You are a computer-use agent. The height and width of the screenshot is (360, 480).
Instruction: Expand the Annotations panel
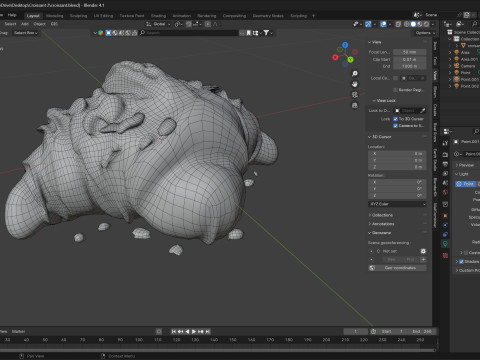pyautogui.click(x=370, y=224)
